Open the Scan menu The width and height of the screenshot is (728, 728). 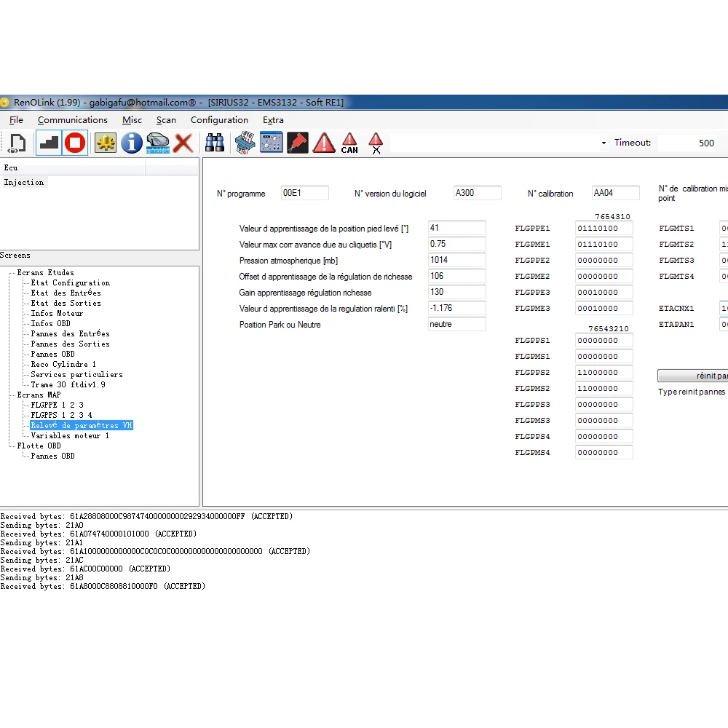pos(166,120)
